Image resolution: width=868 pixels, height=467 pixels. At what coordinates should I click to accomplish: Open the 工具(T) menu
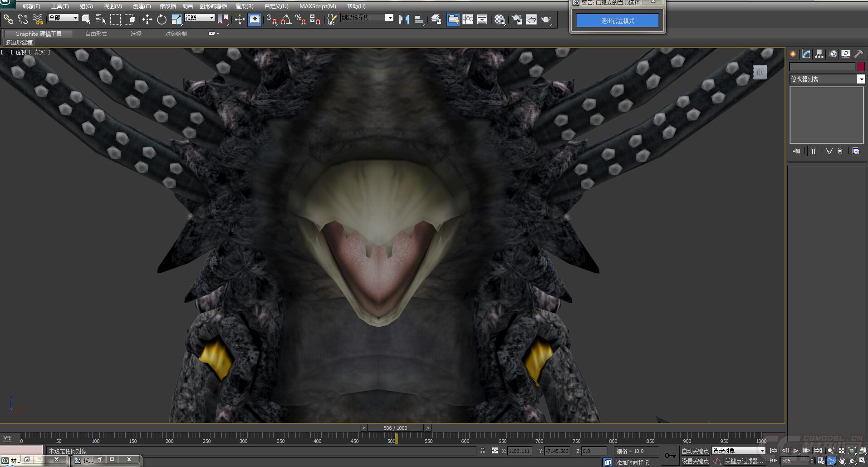click(x=60, y=6)
